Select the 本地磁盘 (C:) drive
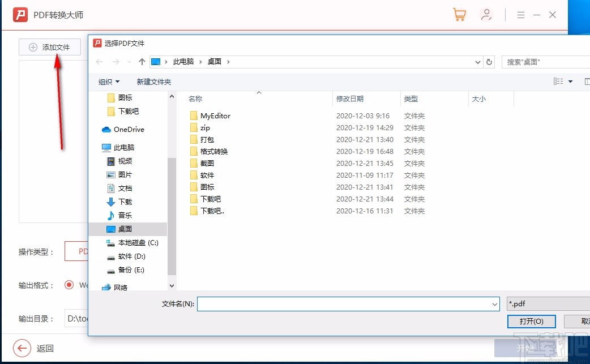Image resolution: width=590 pixels, height=364 pixels. point(131,242)
